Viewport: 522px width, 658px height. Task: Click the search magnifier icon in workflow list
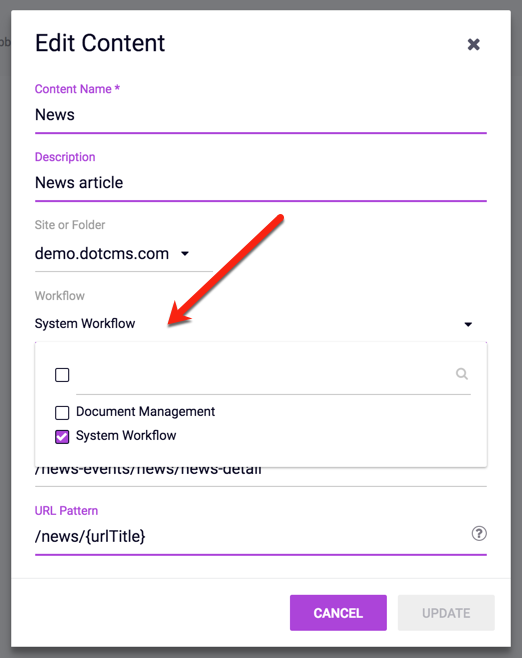(462, 373)
